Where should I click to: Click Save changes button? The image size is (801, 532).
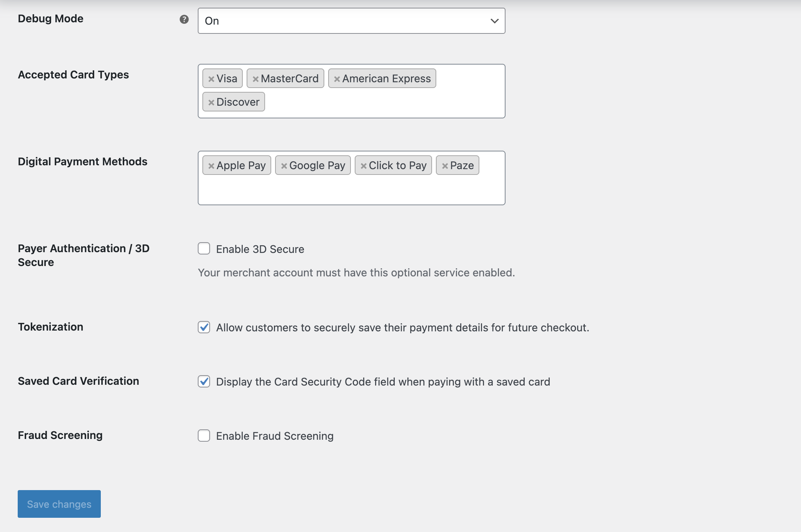click(59, 504)
